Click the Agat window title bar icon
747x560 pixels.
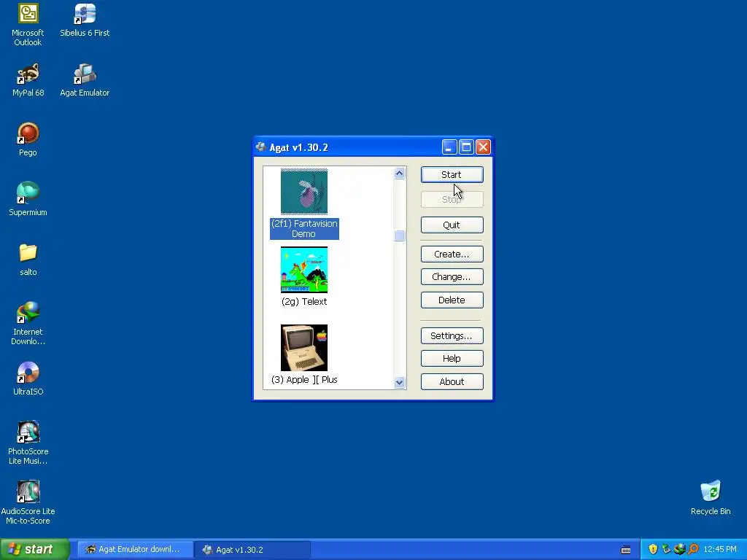pyautogui.click(x=261, y=147)
